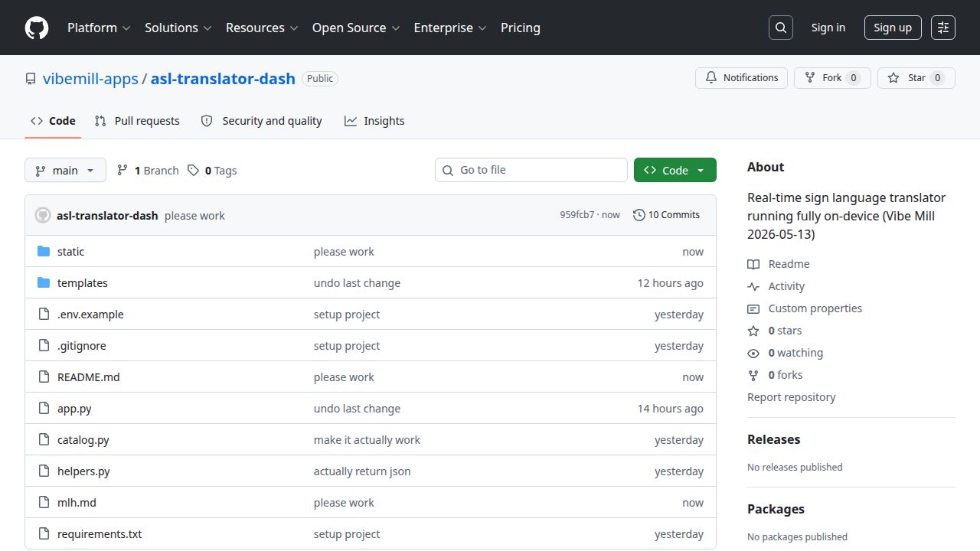The width and height of the screenshot is (980, 551).
Task: Click the eye icon beside 0 watching
Action: tap(753, 353)
